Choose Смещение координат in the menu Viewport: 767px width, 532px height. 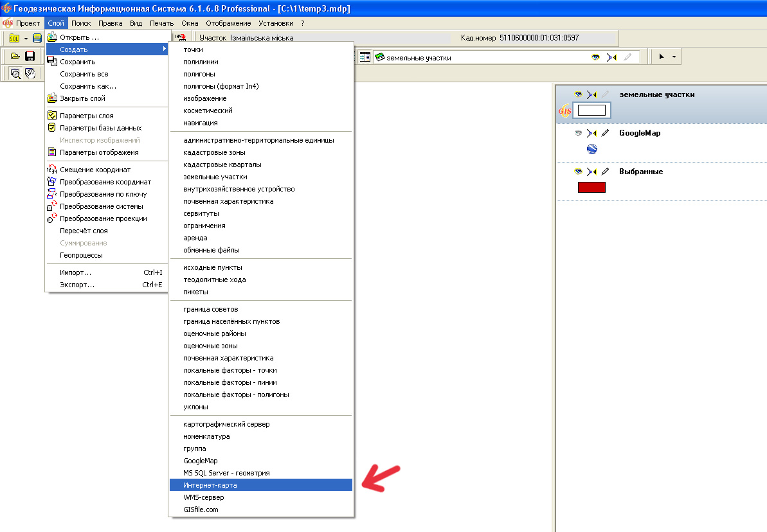(x=107, y=170)
